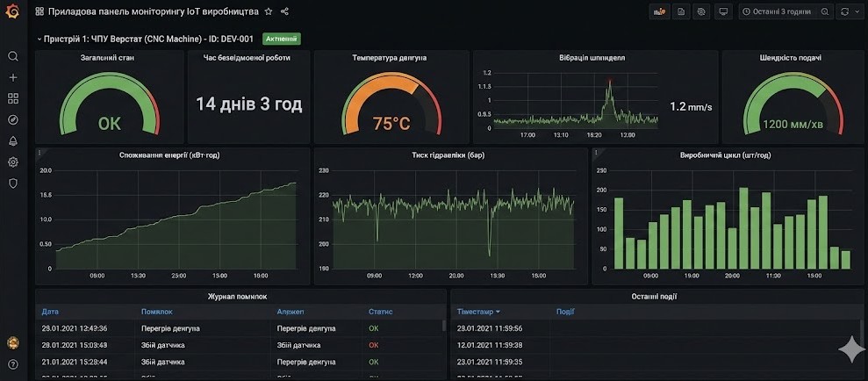This screenshot has height=381, width=868.
Task: Open the search icon in the sidebar
Action: pos(12,56)
